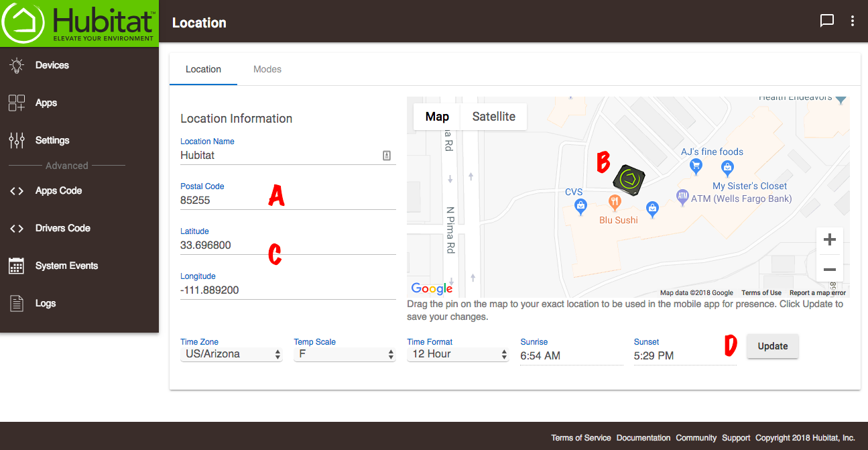
Task: Click the Hubitat house logo icon
Action: [23, 23]
